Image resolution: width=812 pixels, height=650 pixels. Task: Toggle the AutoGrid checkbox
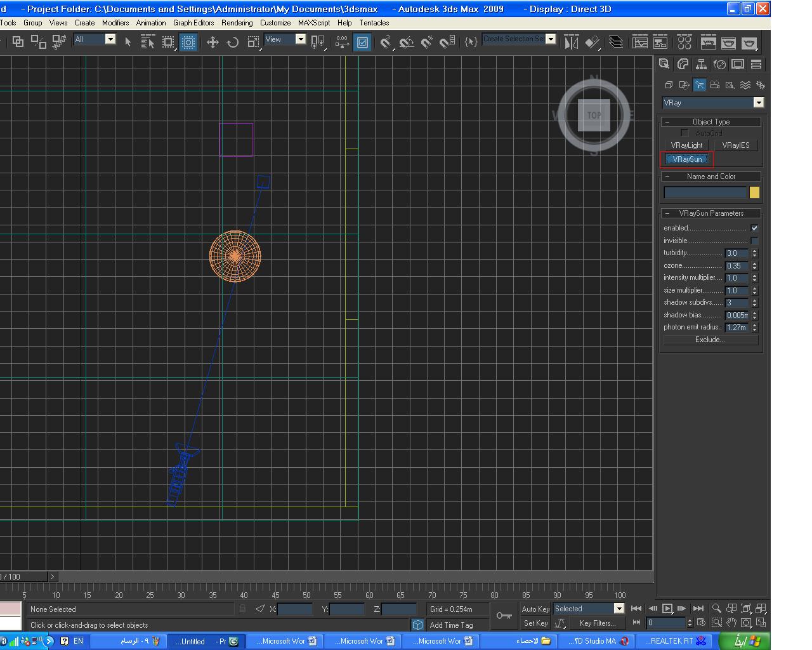coord(684,133)
